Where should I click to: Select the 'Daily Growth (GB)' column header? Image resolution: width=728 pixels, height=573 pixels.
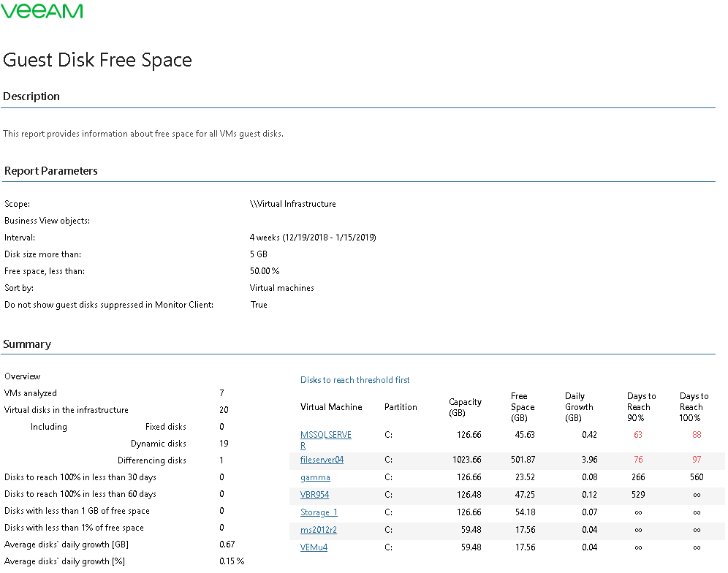click(x=579, y=407)
